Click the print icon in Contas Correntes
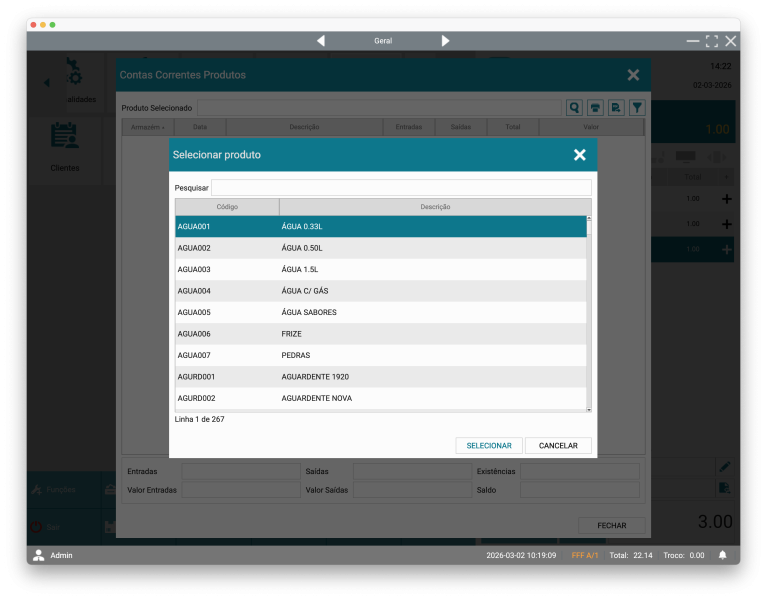 pyautogui.click(x=595, y=108)
